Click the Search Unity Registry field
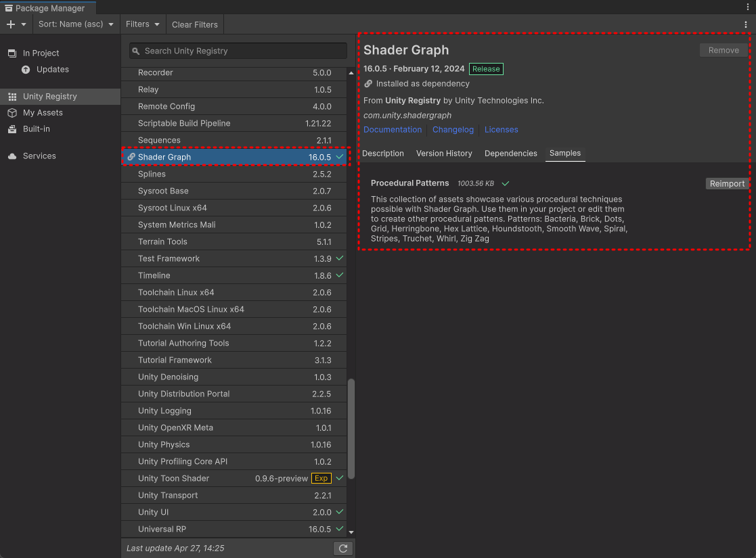 coord(238,51)
